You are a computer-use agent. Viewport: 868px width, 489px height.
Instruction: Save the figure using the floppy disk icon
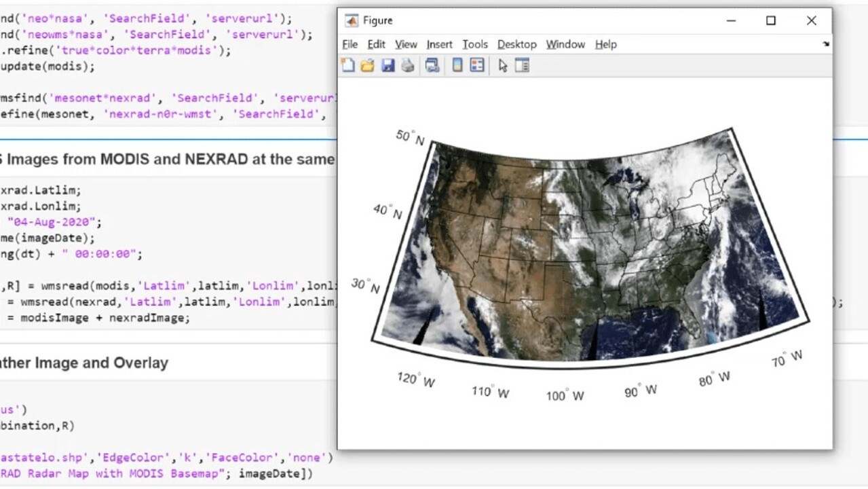click(x=388, y=65)
